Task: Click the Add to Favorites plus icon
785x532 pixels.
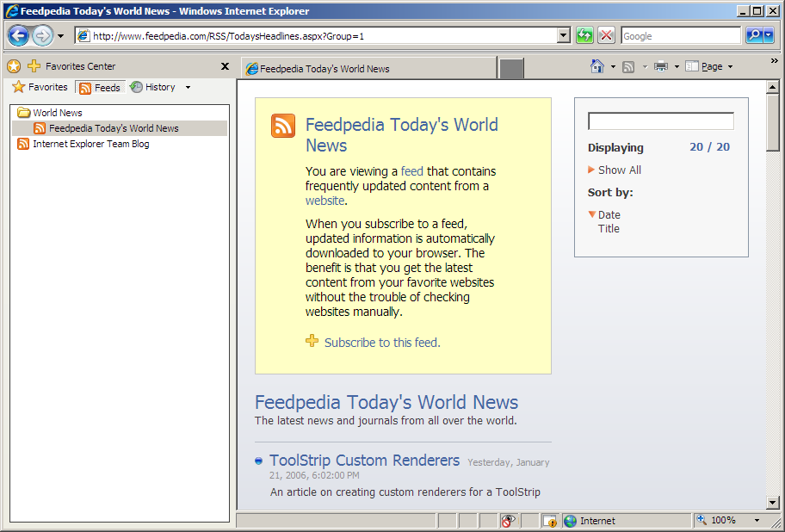Action: [x=34, y=65]
